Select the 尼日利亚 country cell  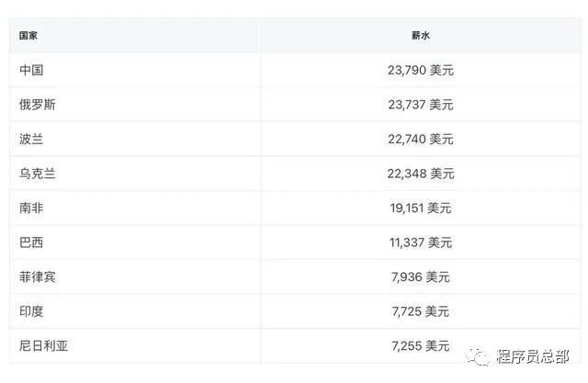[43, 345]
